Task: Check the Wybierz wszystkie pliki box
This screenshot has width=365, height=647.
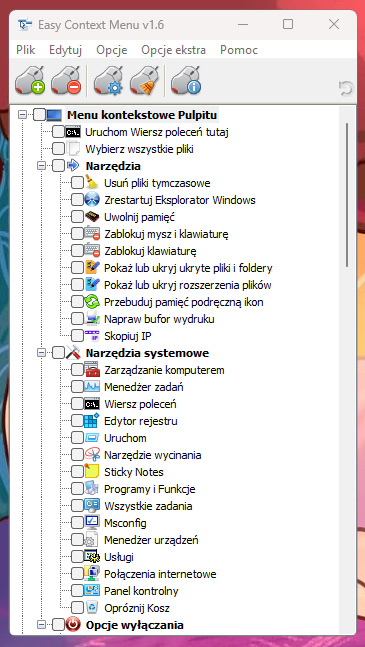Action: (59, 149)
